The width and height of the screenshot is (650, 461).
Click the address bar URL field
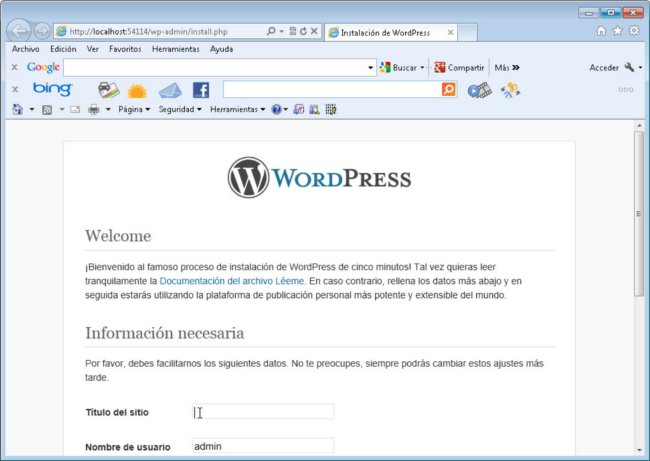pyautogui.click(x=160, y=32)
